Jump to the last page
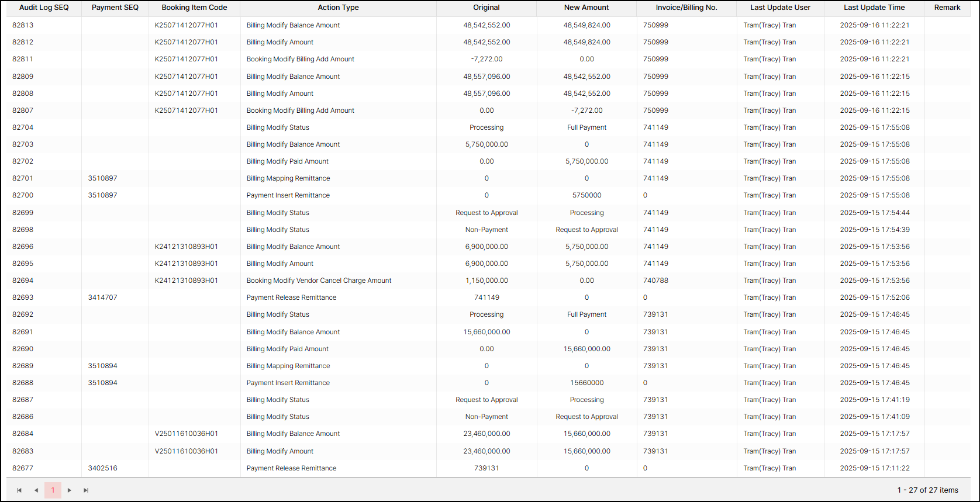Screen dimensions: 980x502 [86, 490]
